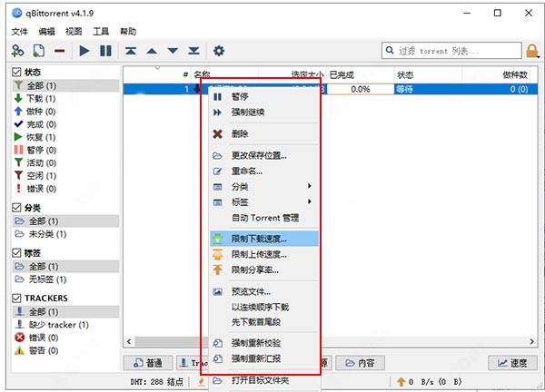Click the orange arrow icon beside 限制分享率
545x392 pixels.
coord(218,269)
